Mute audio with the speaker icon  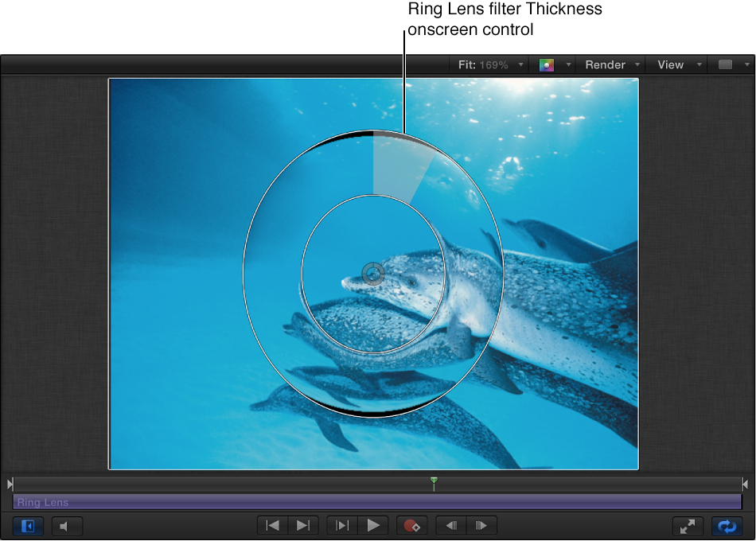coord(67,526)
